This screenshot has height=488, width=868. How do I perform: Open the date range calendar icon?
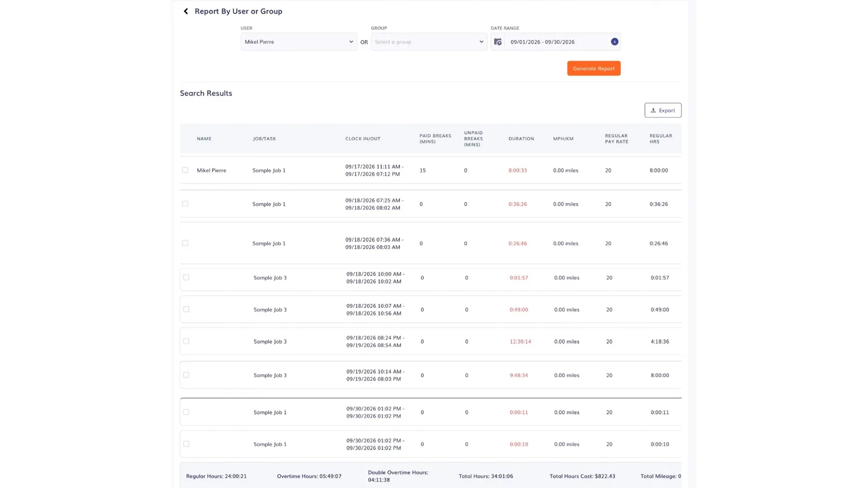click(497, 42)
